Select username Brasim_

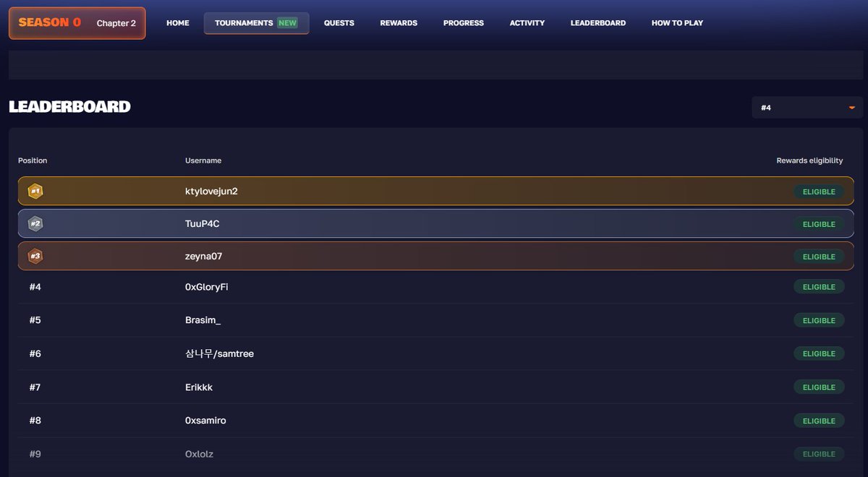[203, 320]
